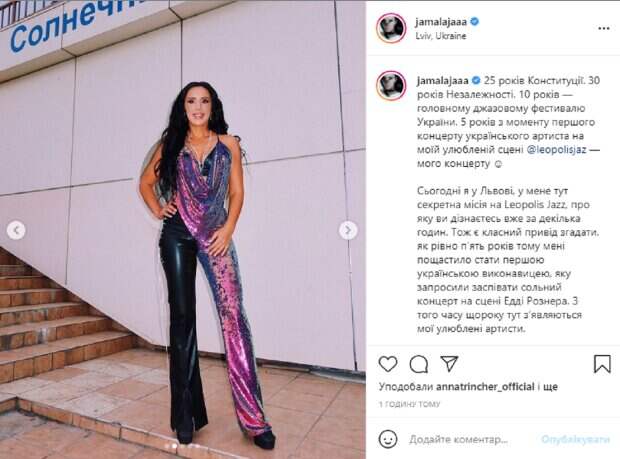Image resolution: width=620 pixels, height=459 pixels.
Task: Open jamalajaaa profile picture in header
Action: tap(391, 28)
